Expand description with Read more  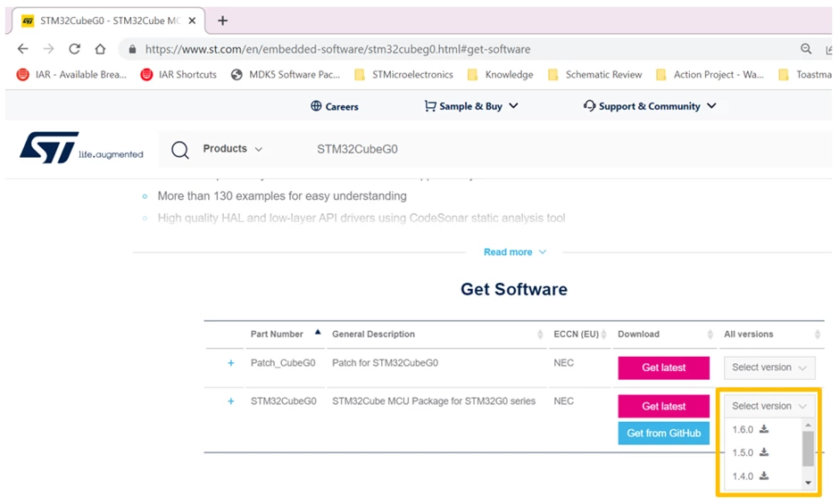tap(514, 252)
